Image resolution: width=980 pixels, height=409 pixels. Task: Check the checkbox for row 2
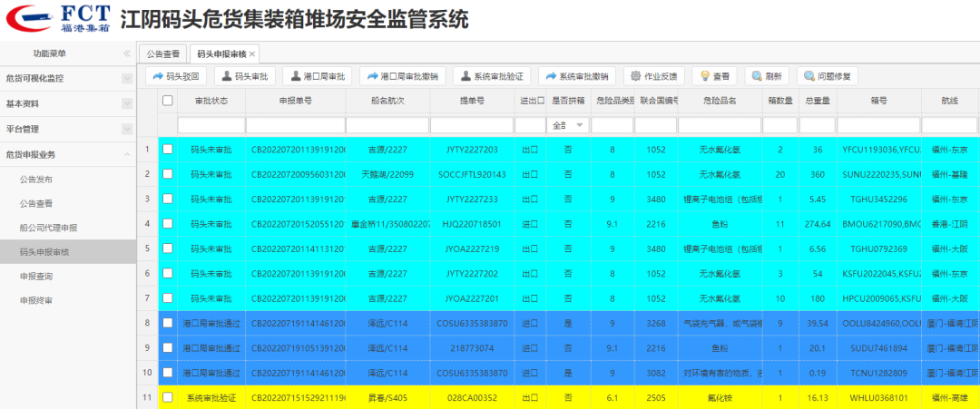click(168, 174)
